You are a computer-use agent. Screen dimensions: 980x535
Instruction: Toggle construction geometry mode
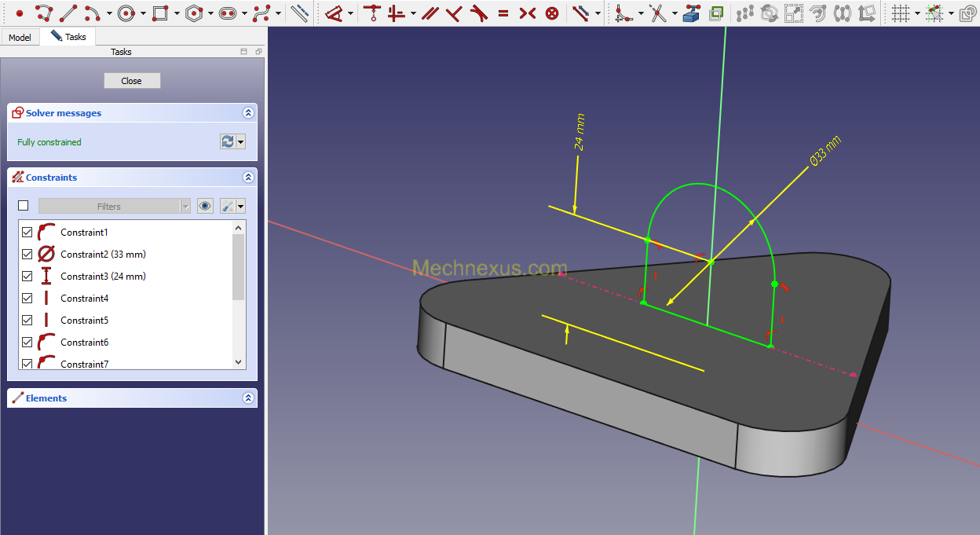tap(299, 13)
